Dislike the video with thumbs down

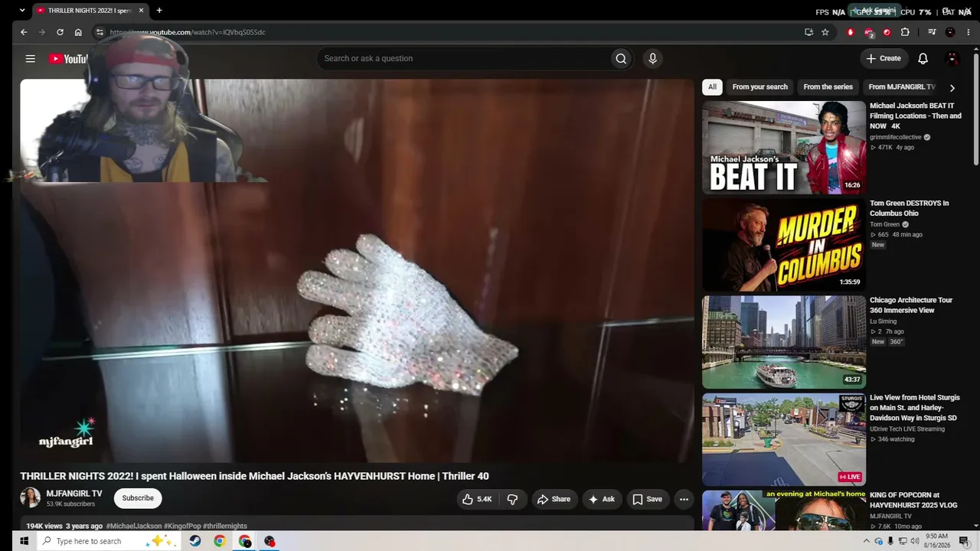pos(512,499)
